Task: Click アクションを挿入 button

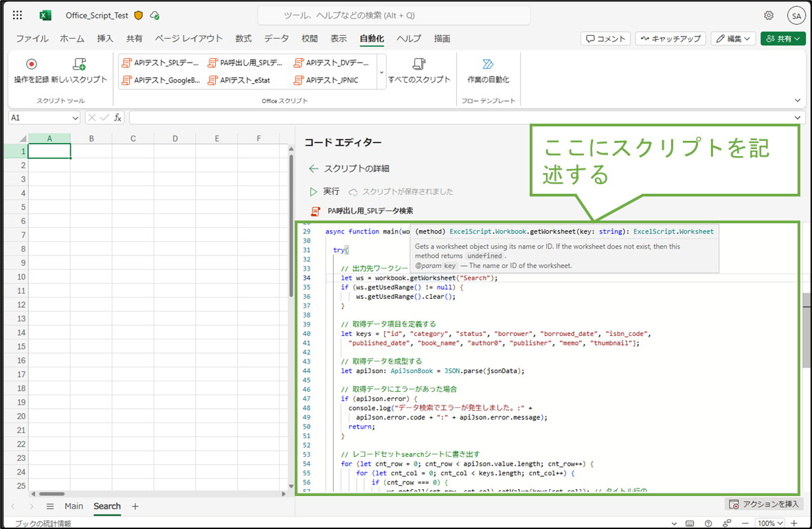Action: [764, 504]
